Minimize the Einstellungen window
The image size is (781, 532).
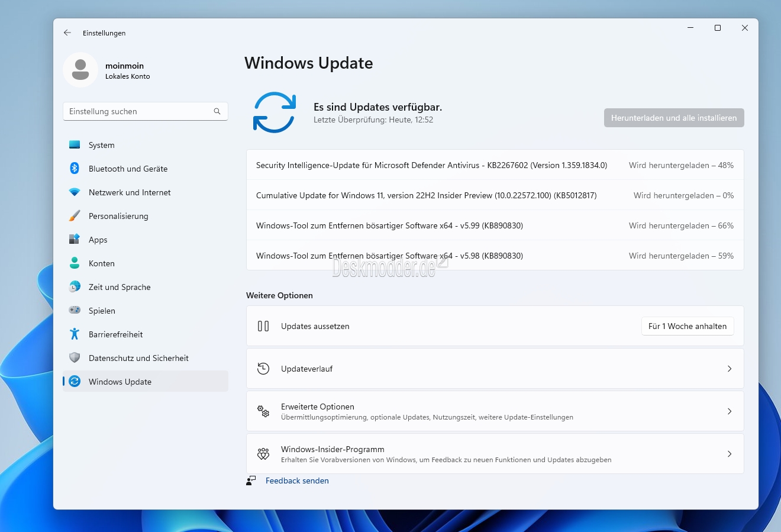coord(690,28)
